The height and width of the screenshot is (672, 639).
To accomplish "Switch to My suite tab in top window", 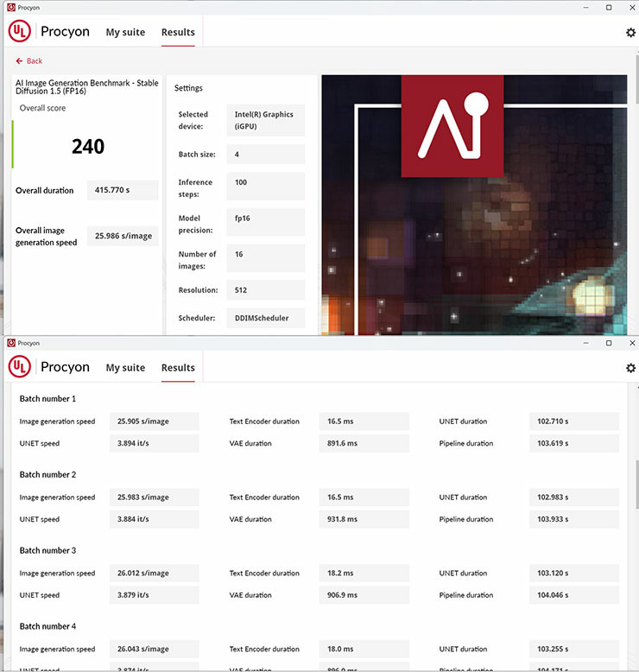I will (x=125, y=32).
